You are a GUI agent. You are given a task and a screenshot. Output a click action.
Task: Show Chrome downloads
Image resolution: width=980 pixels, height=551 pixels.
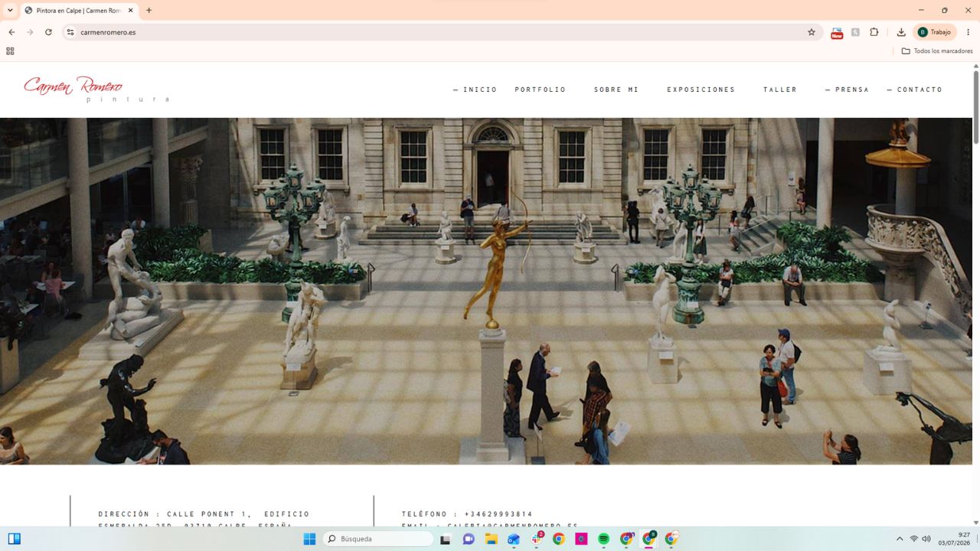901,32
